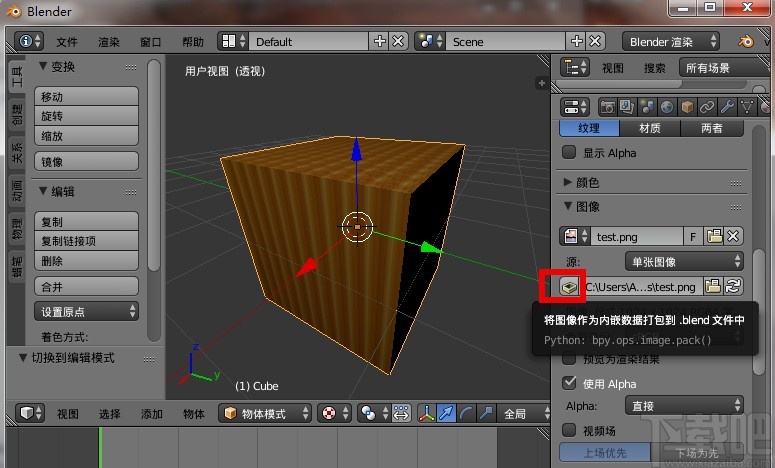
Task: Open the Set Origin (设置原点) dropdown
Action: [x=86, y=311]
